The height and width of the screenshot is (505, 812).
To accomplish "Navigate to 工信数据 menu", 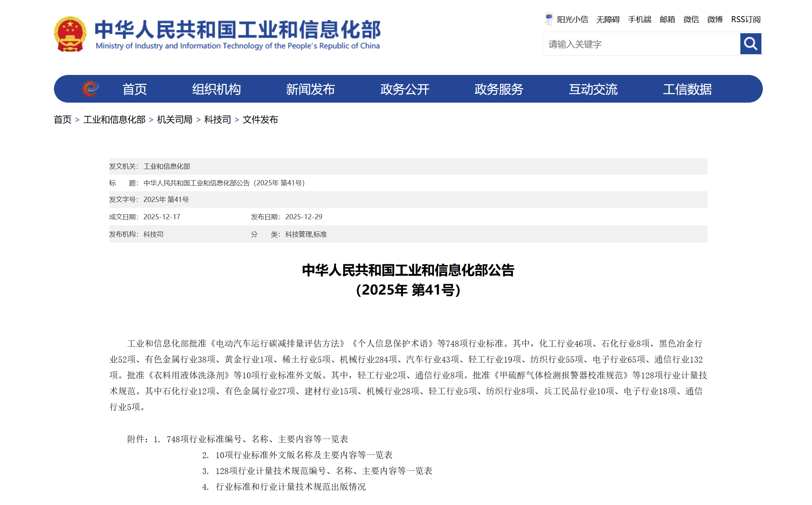I will [687, 89].
